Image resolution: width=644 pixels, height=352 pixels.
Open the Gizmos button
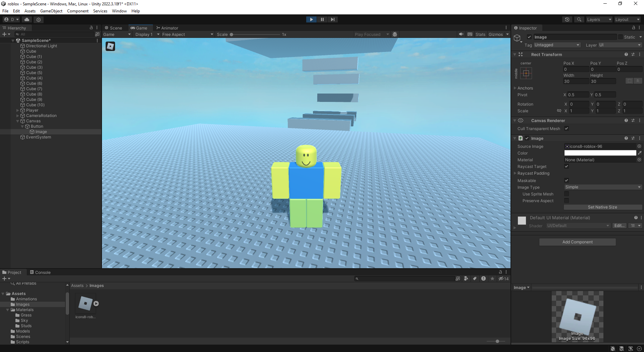coord(496,34)
